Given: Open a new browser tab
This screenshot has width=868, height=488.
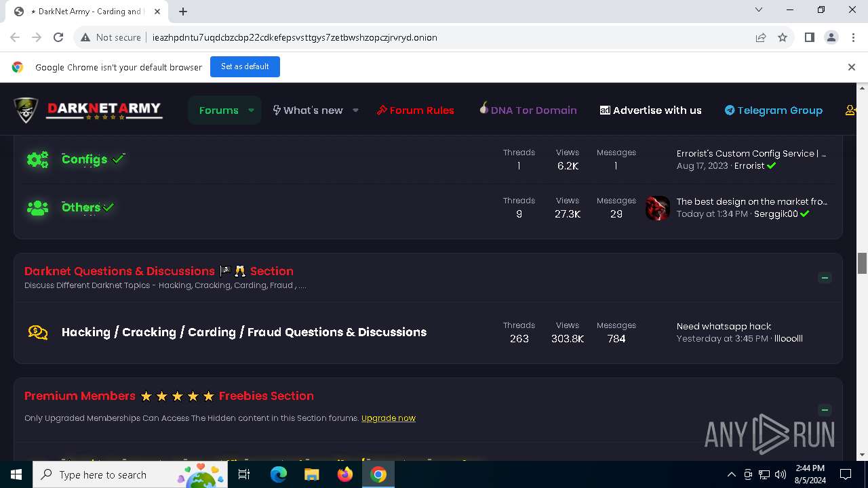Looking at the screenshot, I should point(183,11).
